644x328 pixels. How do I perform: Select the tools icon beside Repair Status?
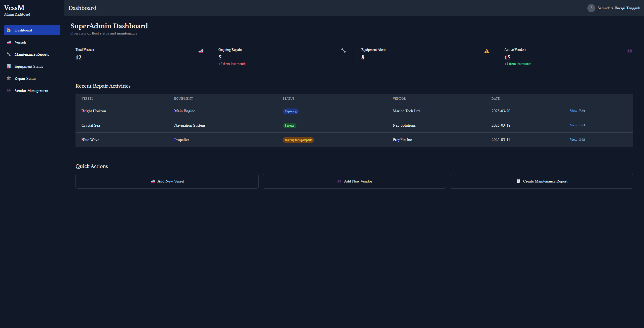9,78
